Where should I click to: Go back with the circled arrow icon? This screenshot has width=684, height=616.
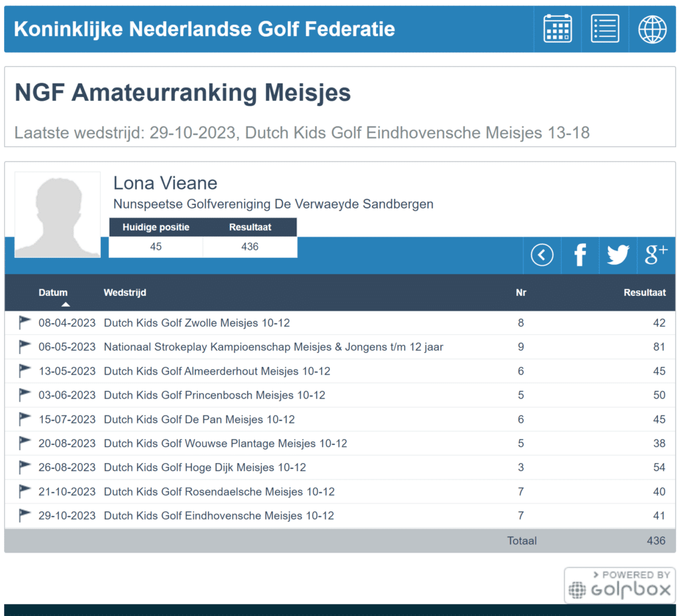pos(542,255)
